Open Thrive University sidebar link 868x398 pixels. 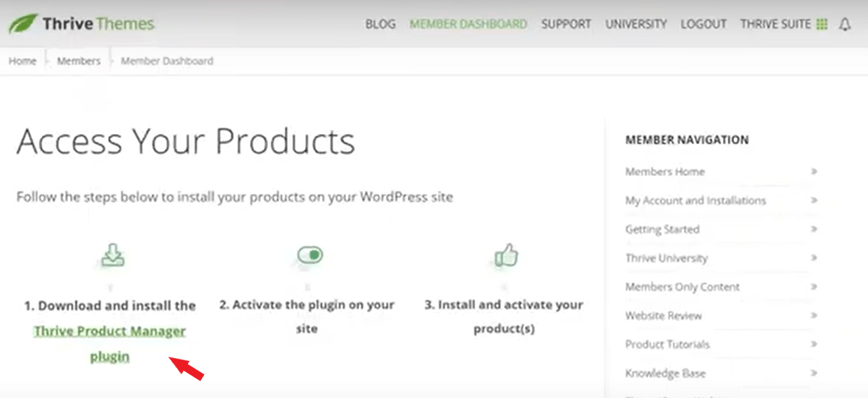[666, 258]
